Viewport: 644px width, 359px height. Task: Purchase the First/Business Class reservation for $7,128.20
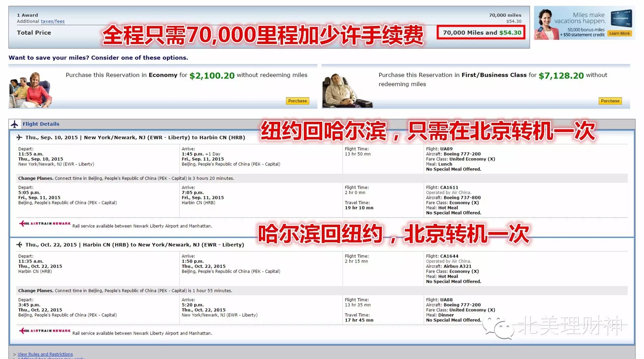pyautogui.click(x=610, y=101)
